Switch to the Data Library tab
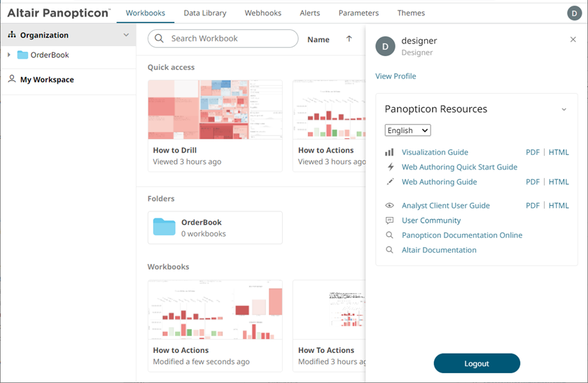Screen dimensions: 588x383 pyautogui.click(x=204, y=13)
